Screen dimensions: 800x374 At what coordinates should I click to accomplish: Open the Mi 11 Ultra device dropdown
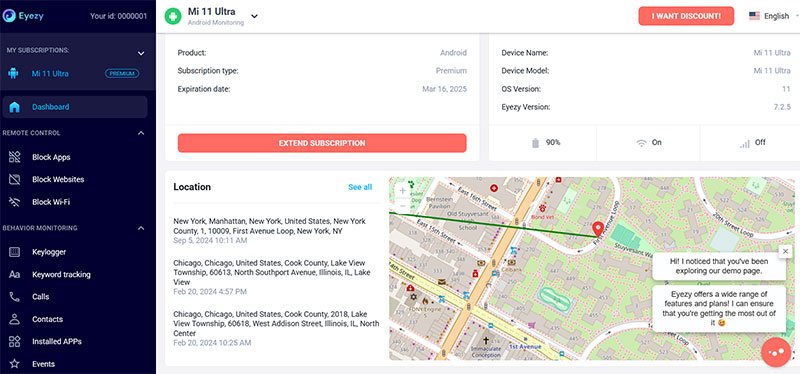[x=254, y=16]
